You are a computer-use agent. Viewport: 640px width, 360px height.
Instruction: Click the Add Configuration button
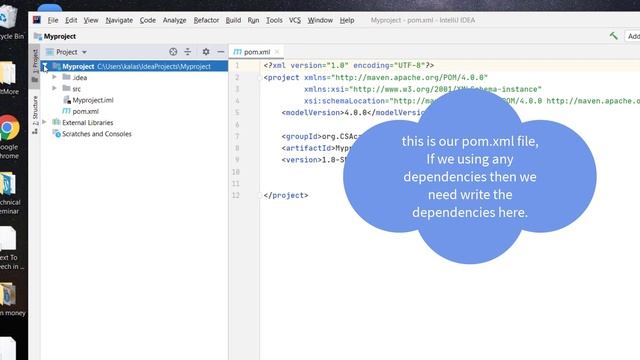[632, 36]
